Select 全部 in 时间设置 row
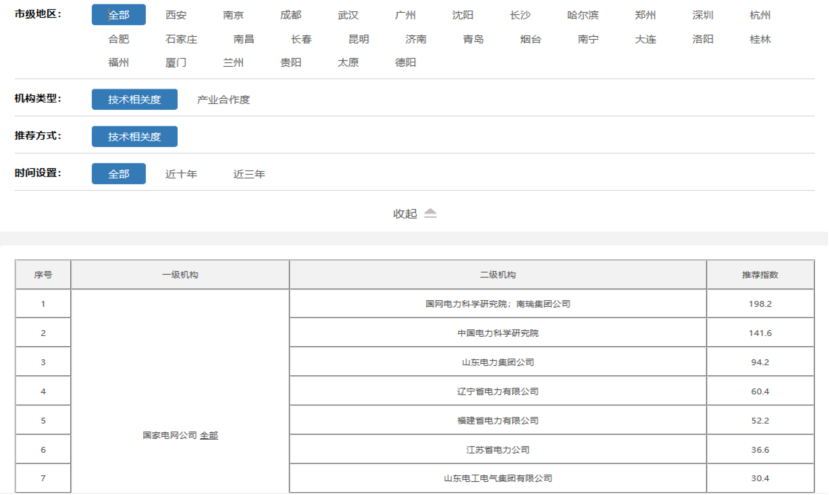Image resolution: width=829 pixels, height=495 pixels. pyautogui.click(x=118, y=174)
